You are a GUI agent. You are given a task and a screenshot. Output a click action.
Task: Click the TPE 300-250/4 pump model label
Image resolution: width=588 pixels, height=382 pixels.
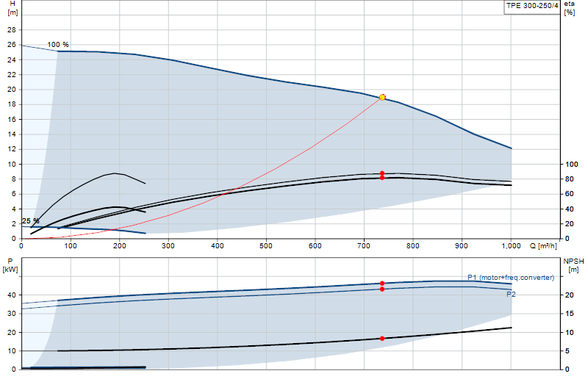[x=532, y=6]
